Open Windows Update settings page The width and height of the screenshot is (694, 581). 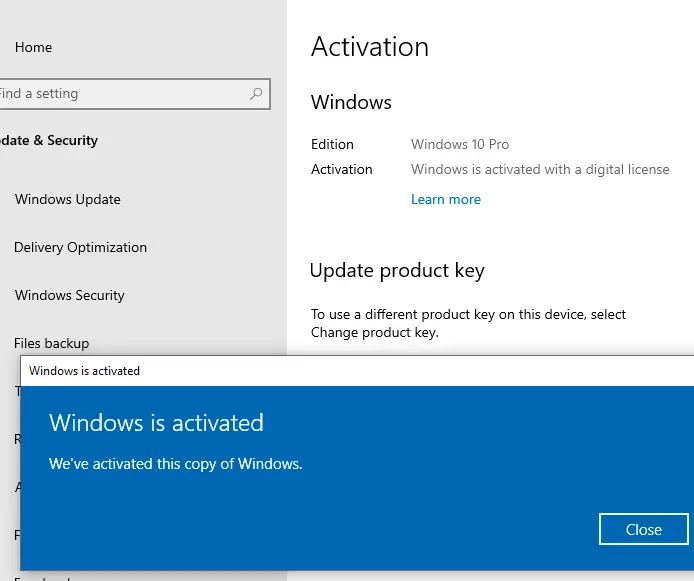[68, 199]
